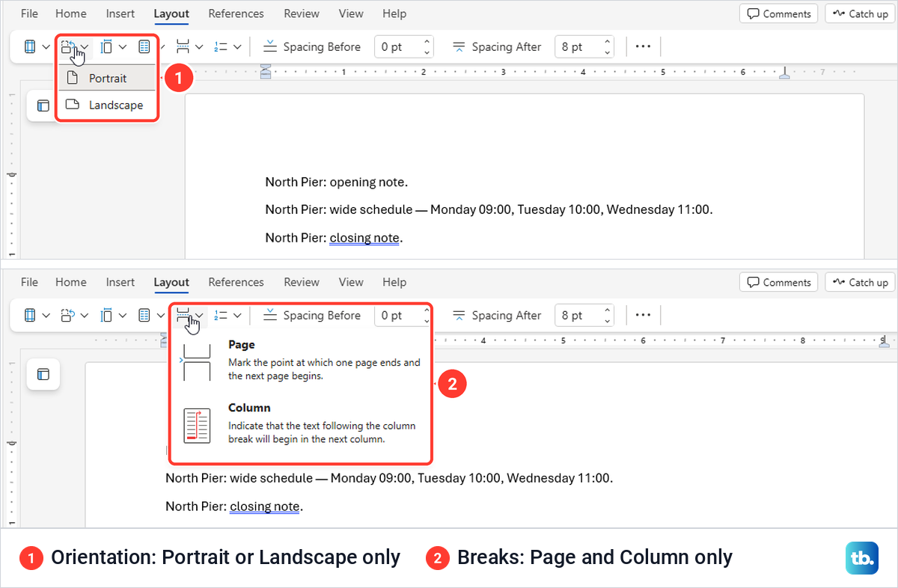Expand the Breaks chevron in the top screenshot

tap(199, 47)
